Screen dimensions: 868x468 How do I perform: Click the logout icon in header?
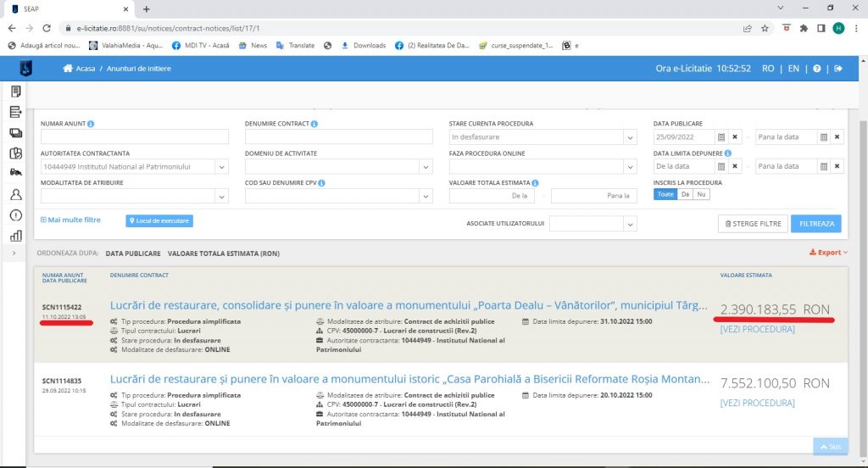point(838,69)
